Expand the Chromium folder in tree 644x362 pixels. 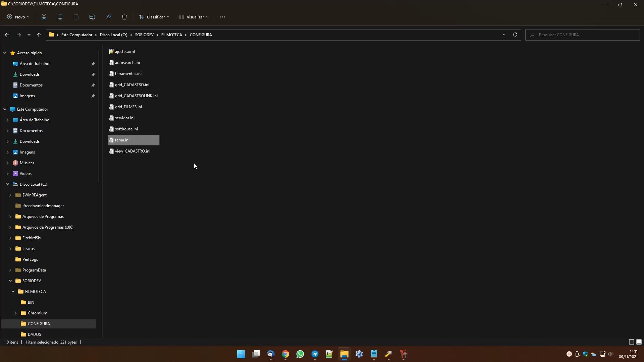pyautogui.click(x=15, y=313)
